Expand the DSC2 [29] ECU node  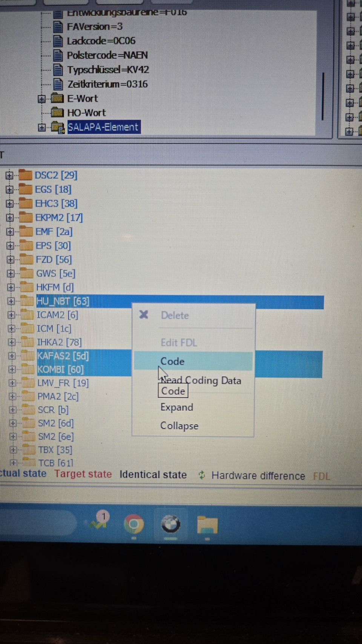pyautogui.click(x=9, y=175)
